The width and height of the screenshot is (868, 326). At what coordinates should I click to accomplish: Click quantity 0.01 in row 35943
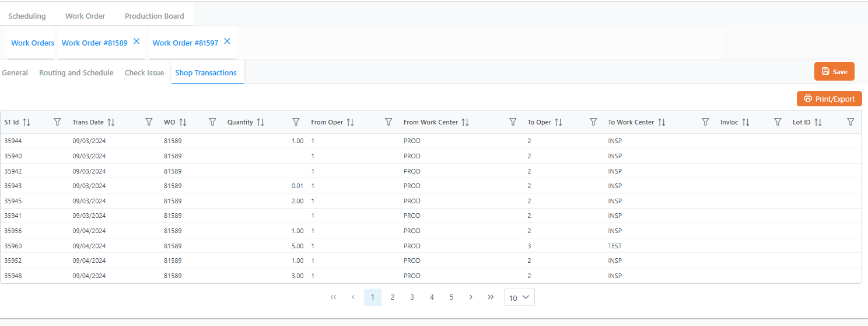coord(297,186)
